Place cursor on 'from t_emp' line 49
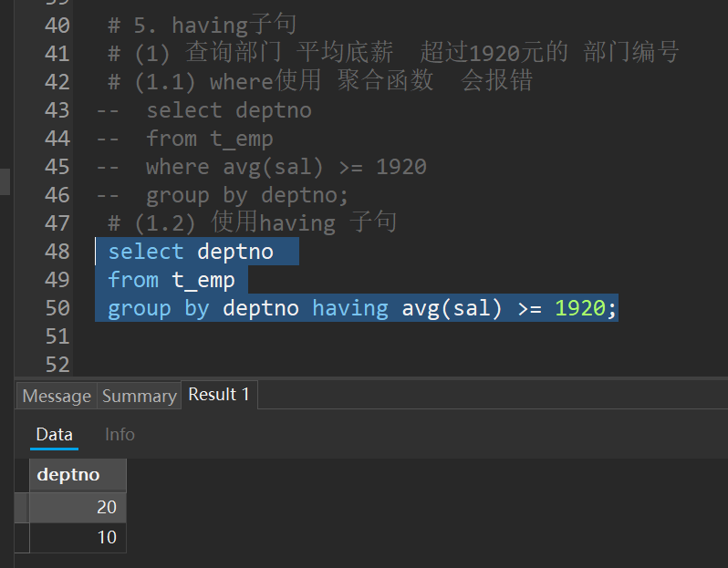 [172, 280]
